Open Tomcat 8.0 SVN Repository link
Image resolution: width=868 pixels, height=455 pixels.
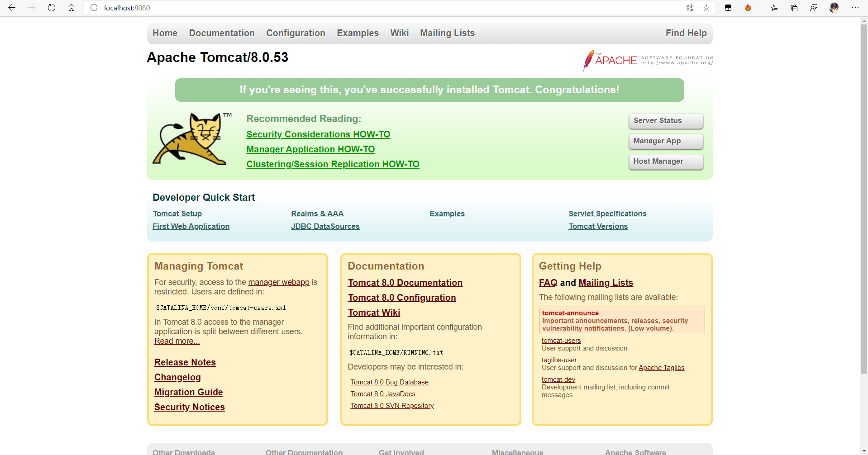click(x=392, y=406)
